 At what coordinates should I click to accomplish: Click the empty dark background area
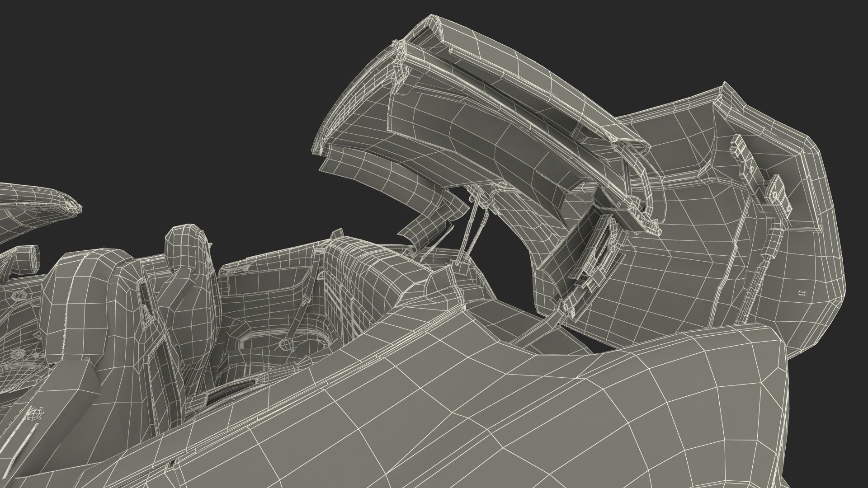pyautogui.click(x=181, y=90)
